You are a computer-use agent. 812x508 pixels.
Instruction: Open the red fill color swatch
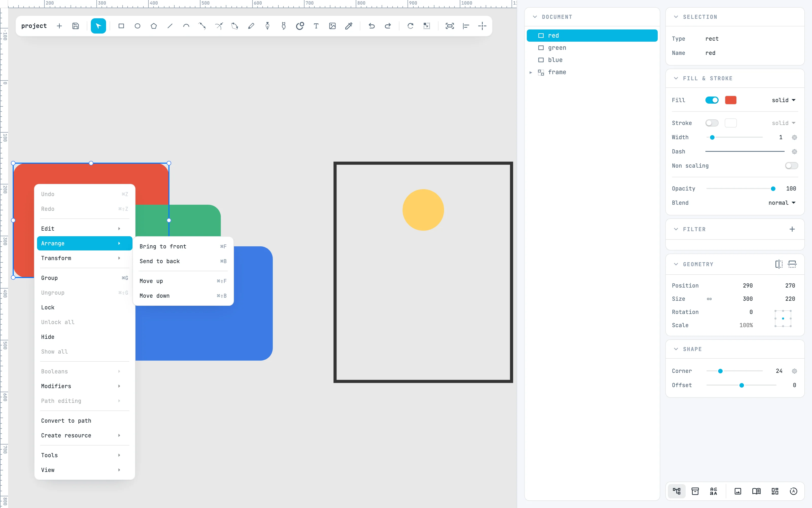point(731,100)
